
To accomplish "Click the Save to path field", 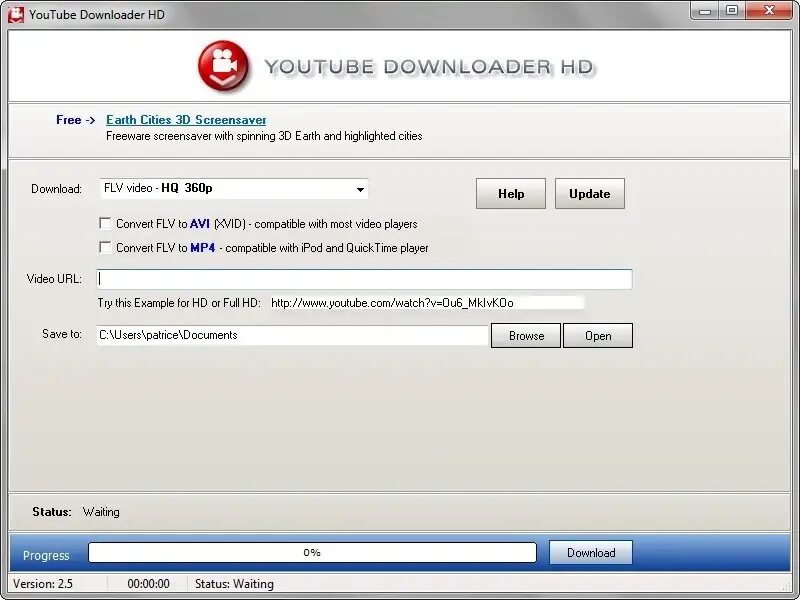I will tap(292, 335).
